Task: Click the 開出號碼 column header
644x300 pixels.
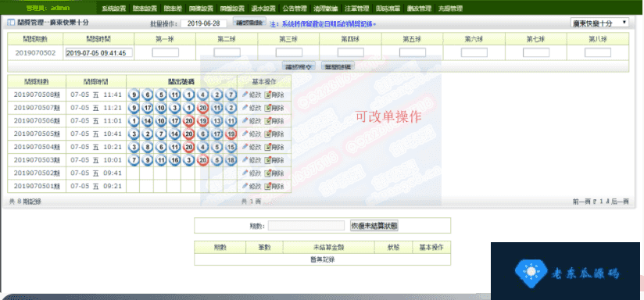Action: tap(181, 81)
